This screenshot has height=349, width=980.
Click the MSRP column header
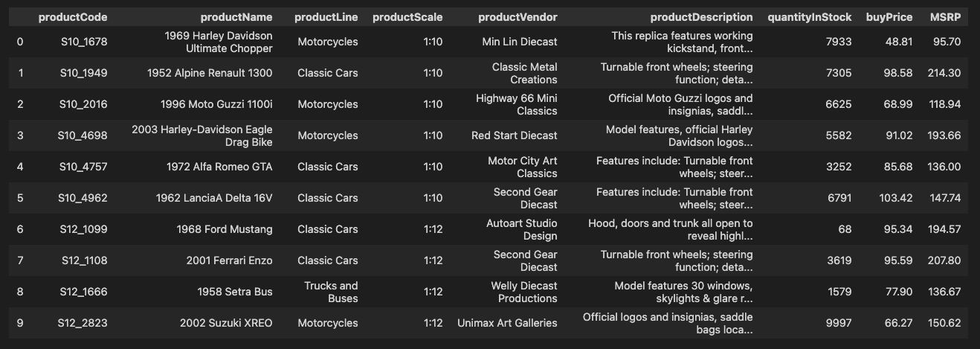click(945, 17)
